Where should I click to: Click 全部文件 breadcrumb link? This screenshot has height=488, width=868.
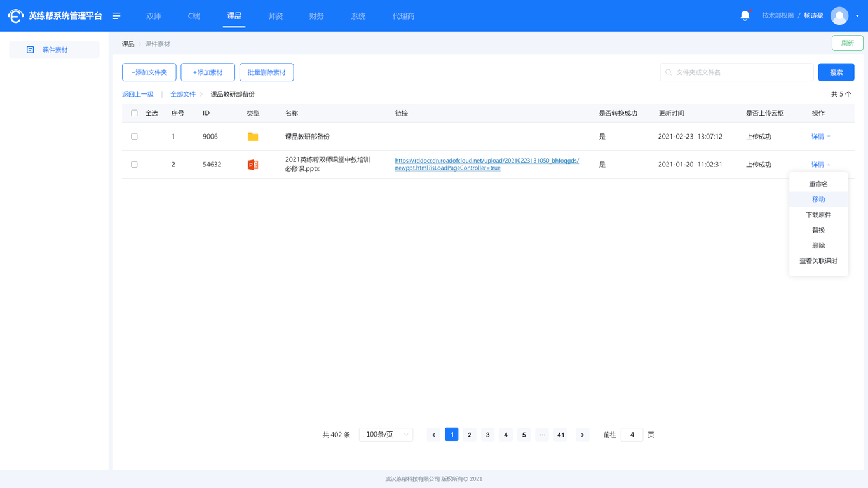pos(183,94)
